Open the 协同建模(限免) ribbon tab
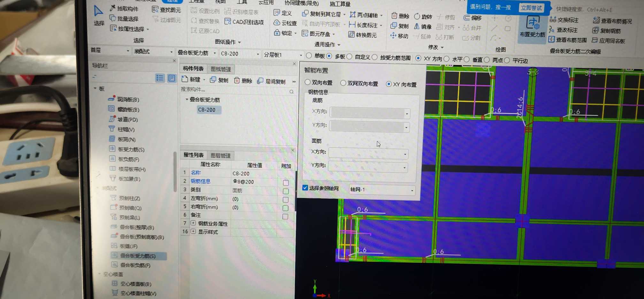 coord(301,3)
